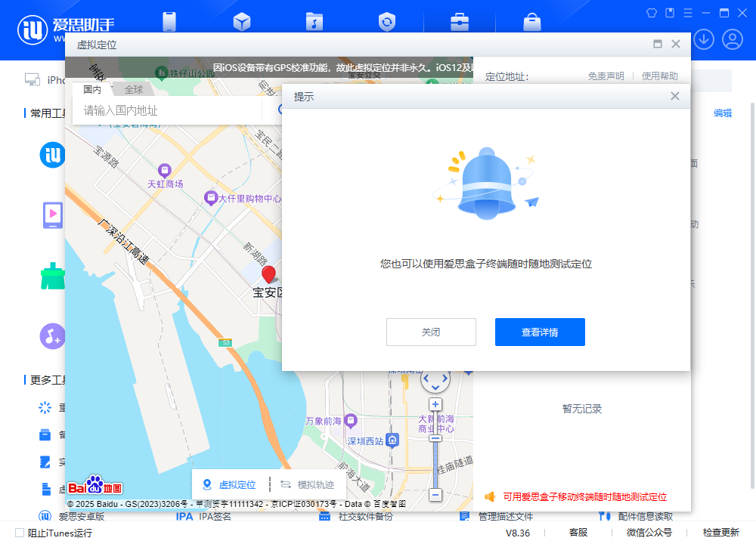756x544 pixels.
Task: Click the 关闭 button in dialog
Action: (431, 332)
